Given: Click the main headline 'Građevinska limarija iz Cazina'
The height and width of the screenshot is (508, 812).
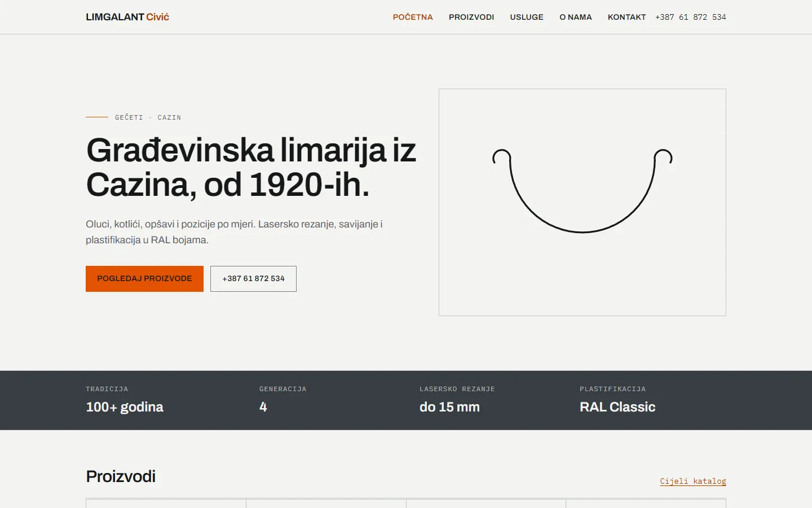Looking at the screenshot, I should [x=251, y=167].
